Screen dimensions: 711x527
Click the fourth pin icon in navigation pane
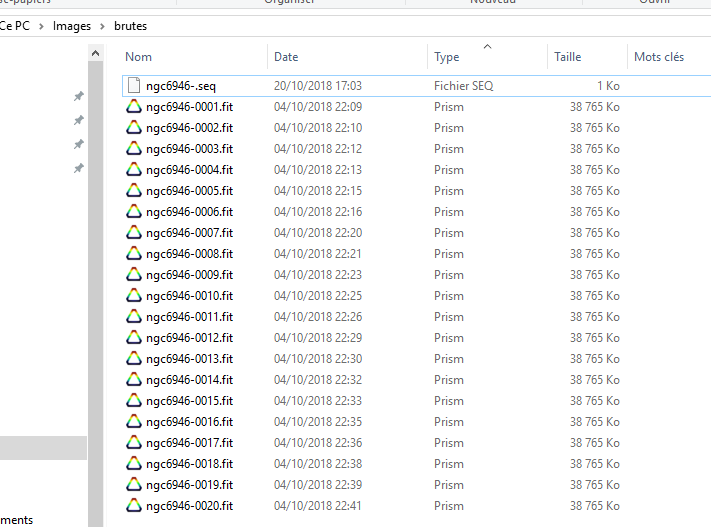79,168
